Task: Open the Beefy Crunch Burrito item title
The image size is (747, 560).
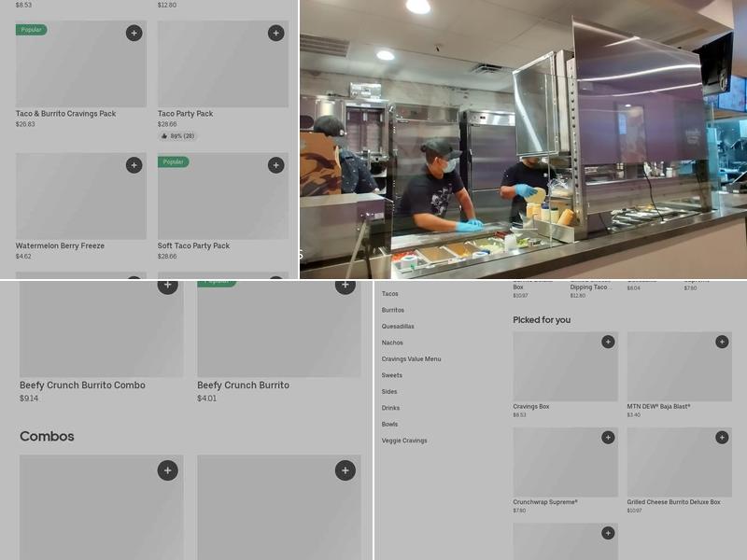Action: point(243,385)
